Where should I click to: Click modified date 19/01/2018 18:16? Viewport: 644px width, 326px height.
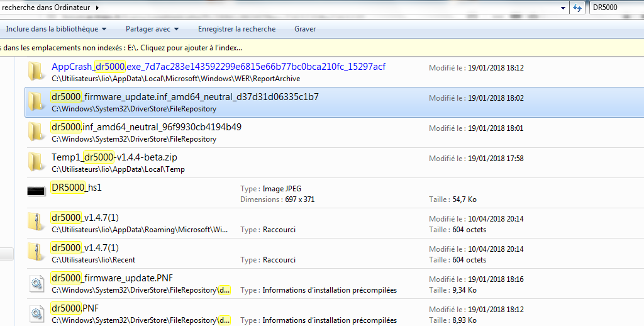coord(477,279)
